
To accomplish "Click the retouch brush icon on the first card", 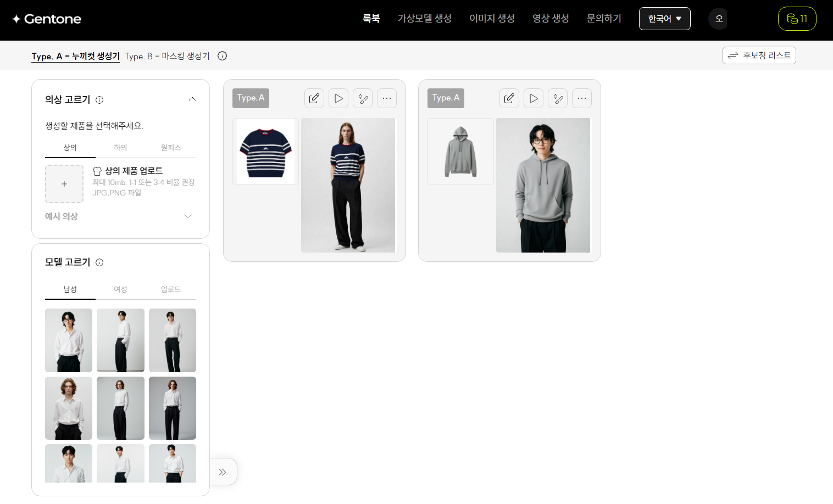I will [x=363, y=98].
